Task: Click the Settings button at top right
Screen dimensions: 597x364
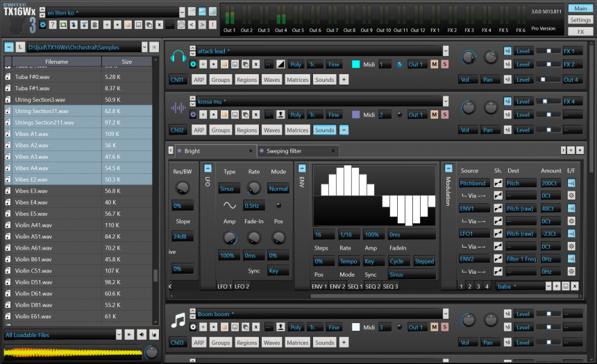Action: 580,20
